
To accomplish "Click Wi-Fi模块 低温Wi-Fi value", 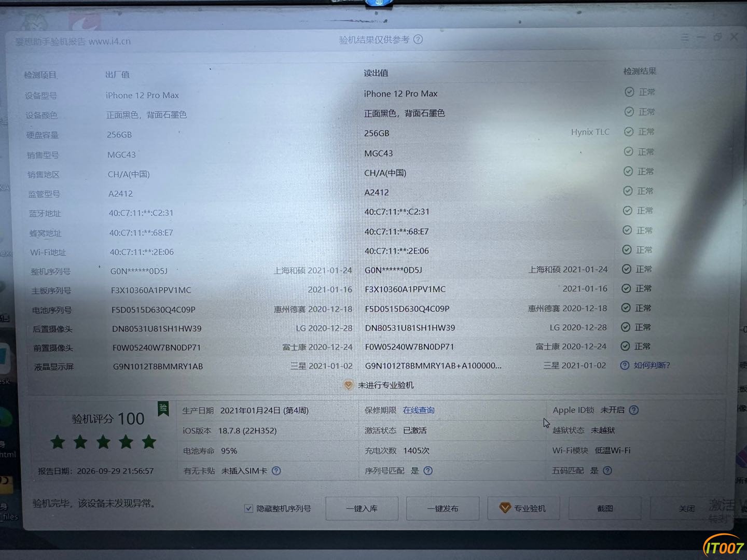I will (x=613, y=451).
